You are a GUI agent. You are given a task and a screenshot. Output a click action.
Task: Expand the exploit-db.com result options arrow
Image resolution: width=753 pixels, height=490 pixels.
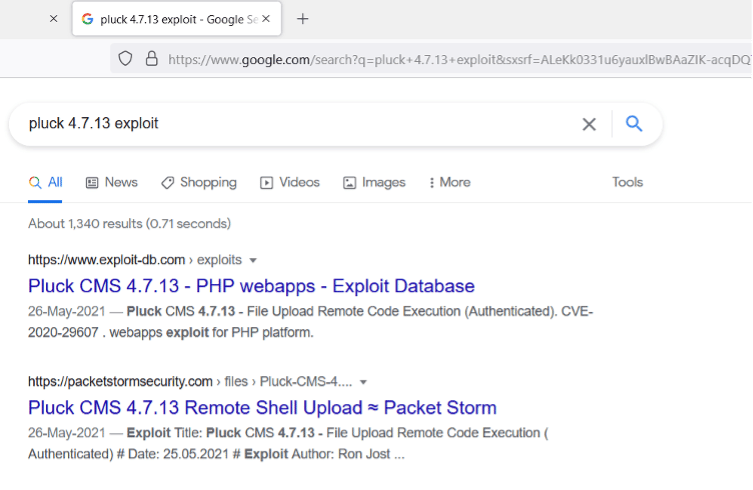(x=253, y=260)
